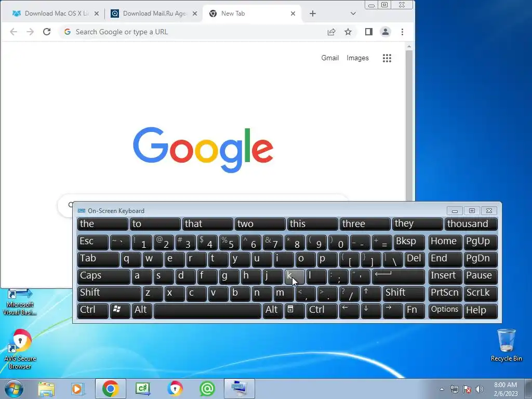Choose the predicted word "the"

[102, 224]
